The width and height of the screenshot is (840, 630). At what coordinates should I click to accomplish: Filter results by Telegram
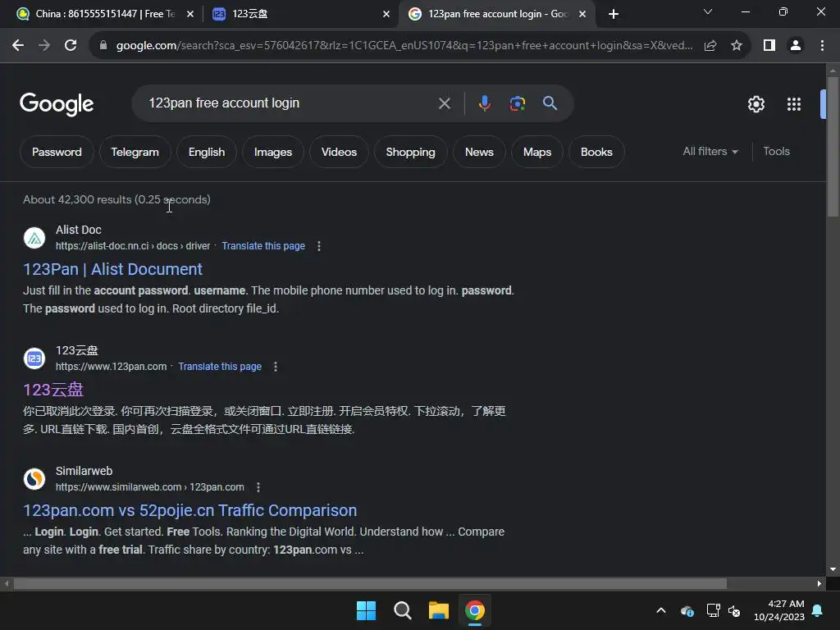tap(135, 152)
